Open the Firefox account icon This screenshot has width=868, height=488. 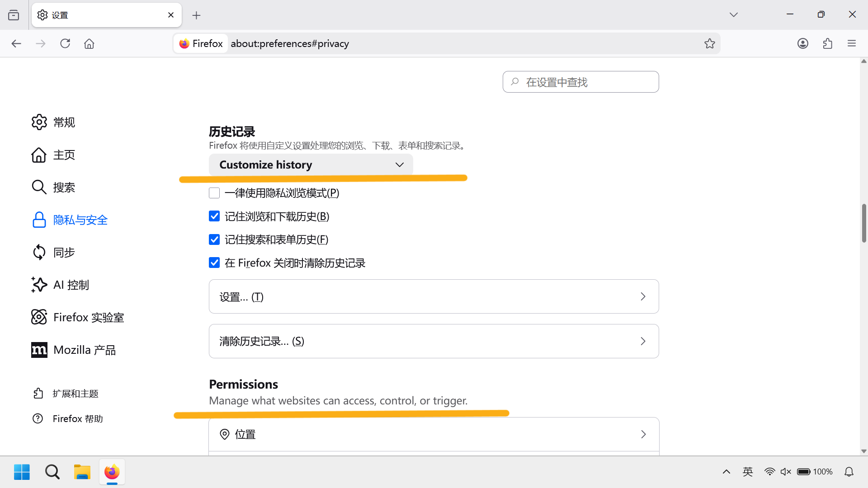pos(802,43)
